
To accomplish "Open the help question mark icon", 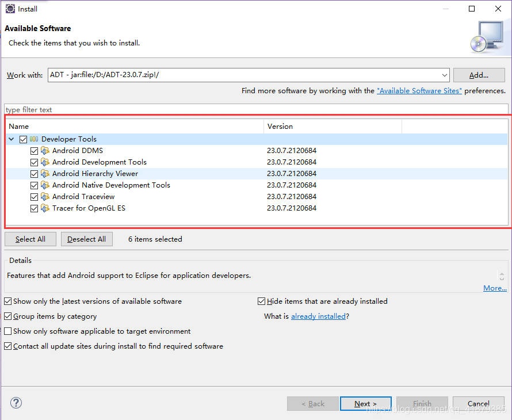I will pyautogui.click(x=16, y=403).
